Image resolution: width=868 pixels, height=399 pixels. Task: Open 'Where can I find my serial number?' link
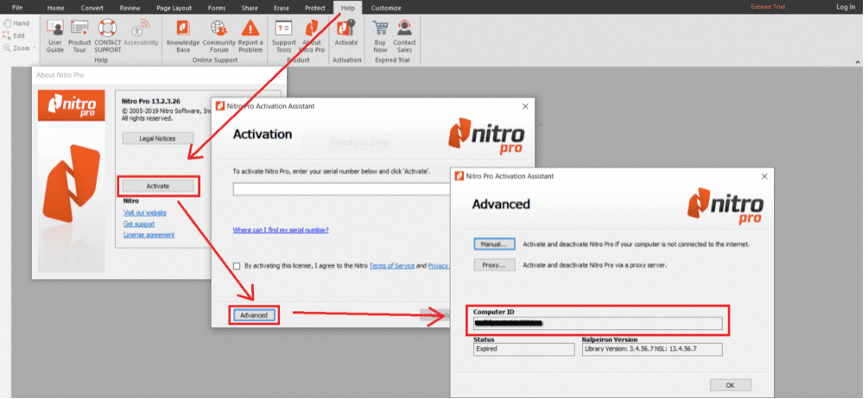pyautogui.click(x=281, y=230)
